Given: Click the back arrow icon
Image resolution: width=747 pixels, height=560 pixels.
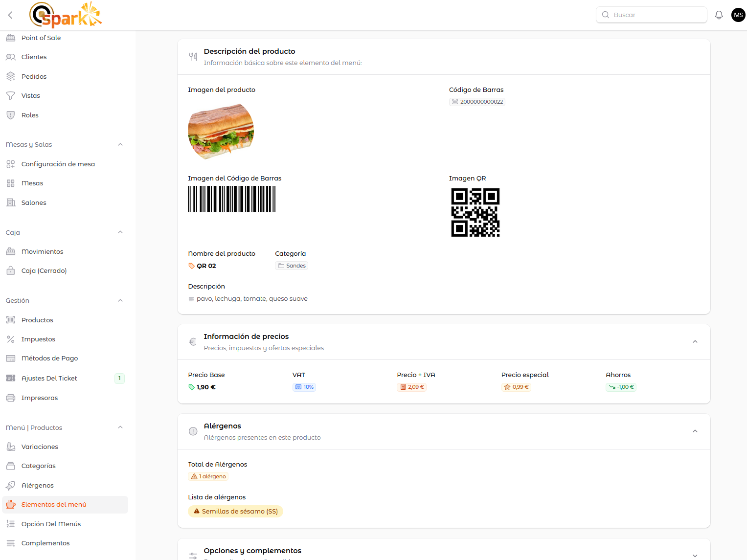Looking at the screenshot, I should pos(10,15).
